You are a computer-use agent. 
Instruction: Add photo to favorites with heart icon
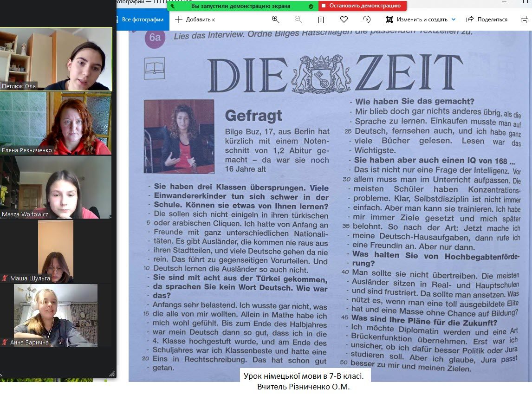pos(344,19)
